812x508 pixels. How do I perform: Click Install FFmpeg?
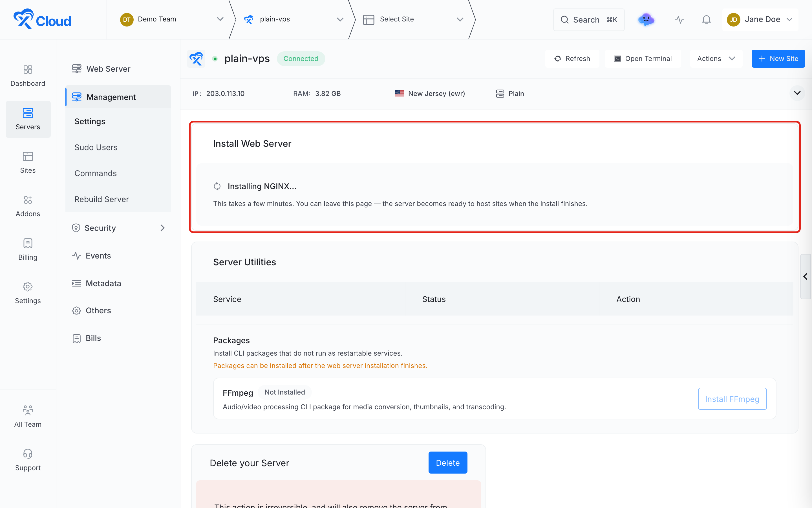(732, 399)
